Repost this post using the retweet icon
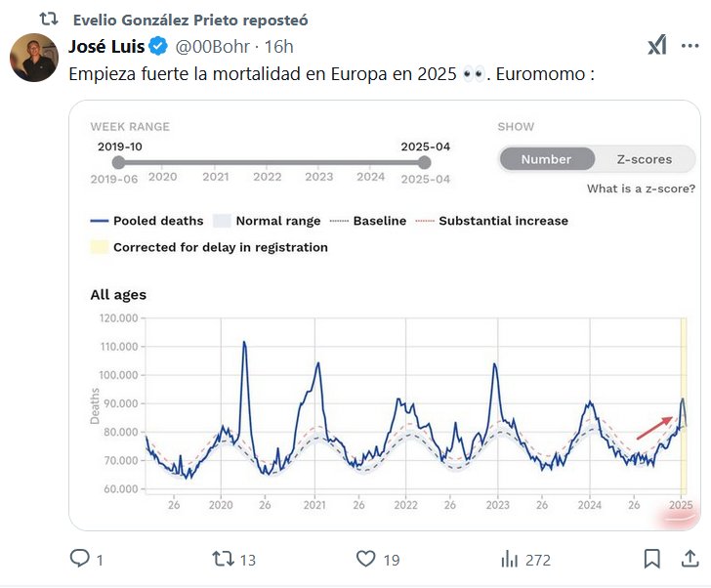This screenshot has width=711, height=588. (224, 560)
